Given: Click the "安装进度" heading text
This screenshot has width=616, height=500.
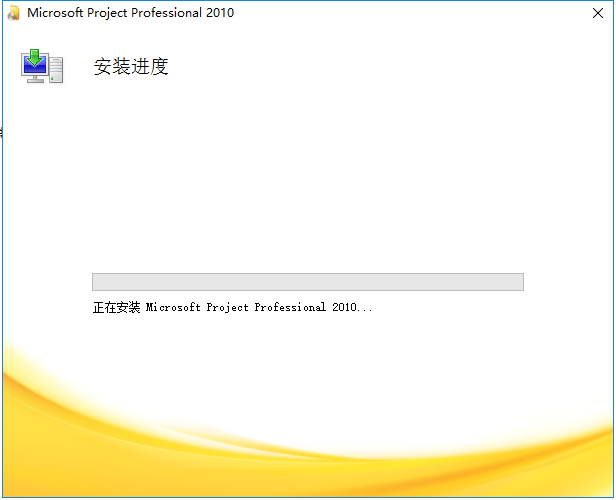Looking at the screenshot, I should (x=131, y=66).
